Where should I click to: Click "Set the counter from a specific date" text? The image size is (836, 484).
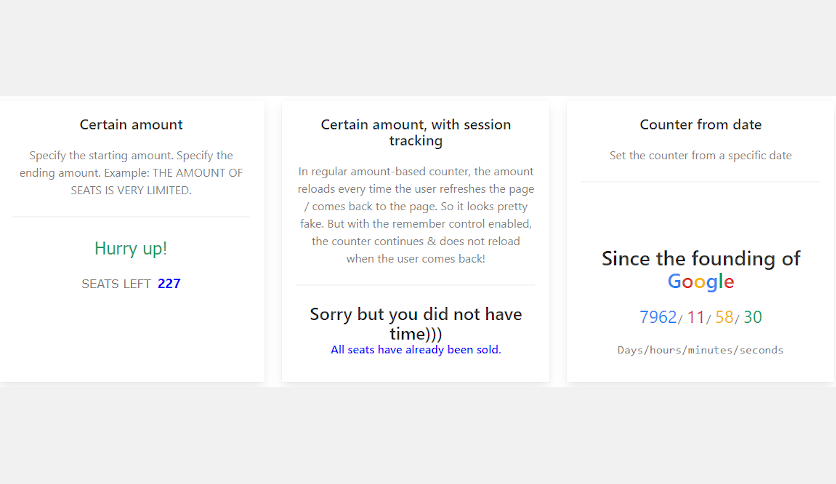click(x=700, y=155)
